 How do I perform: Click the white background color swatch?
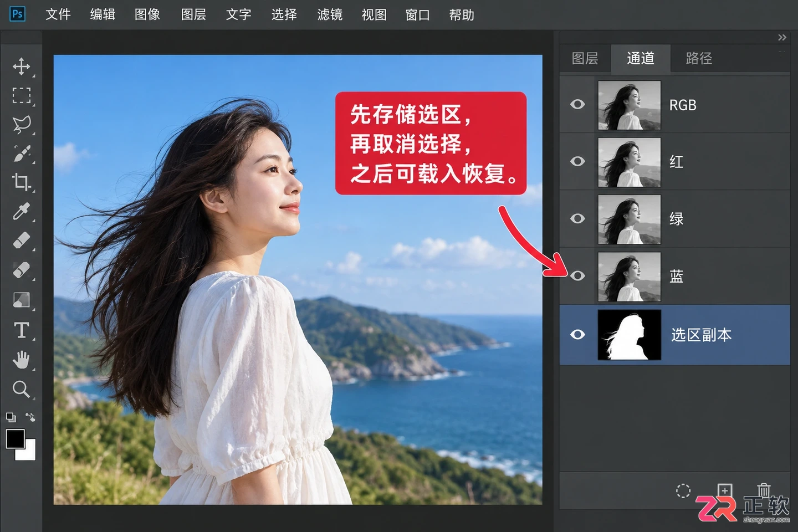(x=28, y=453)
